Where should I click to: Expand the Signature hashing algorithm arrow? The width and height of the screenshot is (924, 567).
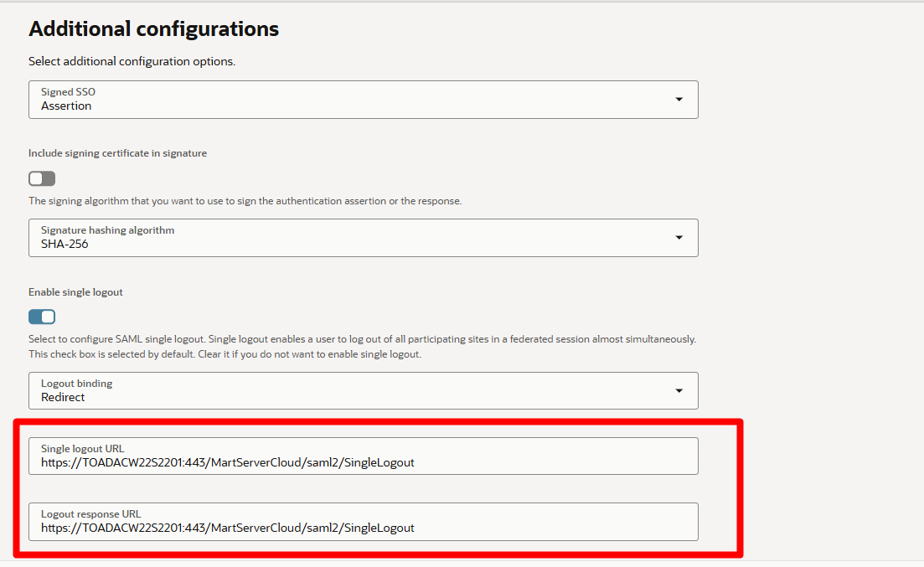click(679, 238)
